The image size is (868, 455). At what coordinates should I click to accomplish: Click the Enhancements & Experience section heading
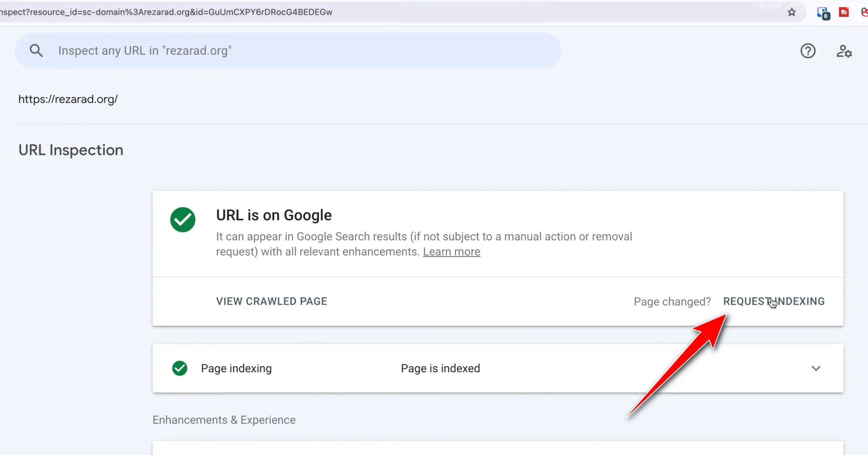(224, 420)
